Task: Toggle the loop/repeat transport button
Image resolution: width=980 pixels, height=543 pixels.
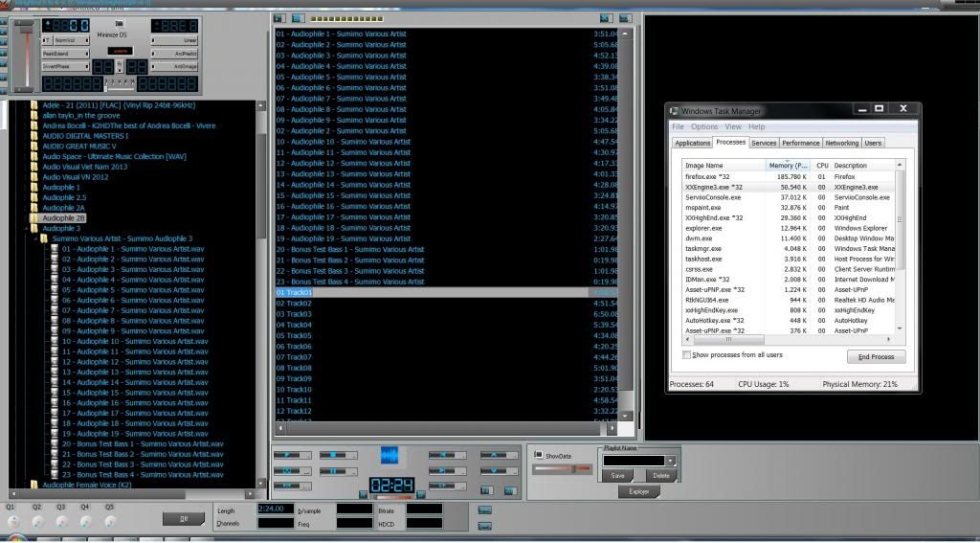Action: (293, 471)
